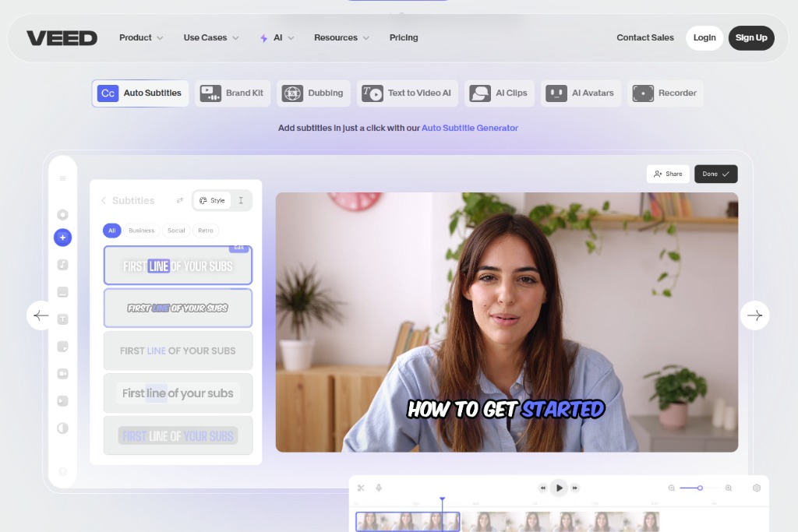Click the Done button in the editor
The width and height of the screenshot is (798, 532).
tap(715, 174)
